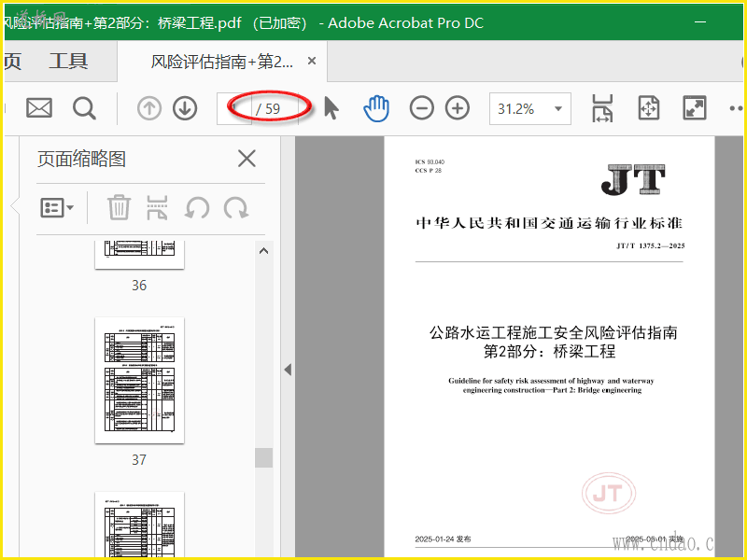Go to previous page arrow
Screen dimensions: 747x560
[x=149, y=108]
